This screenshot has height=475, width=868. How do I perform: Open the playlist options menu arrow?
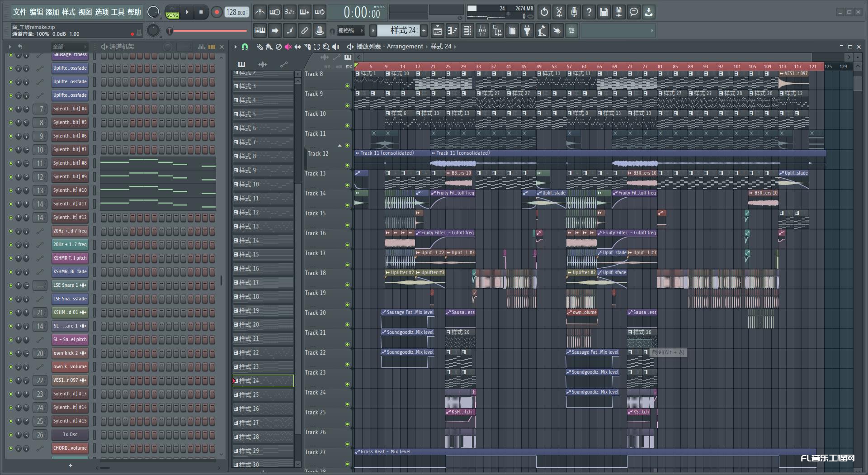(x=235, y=47)
